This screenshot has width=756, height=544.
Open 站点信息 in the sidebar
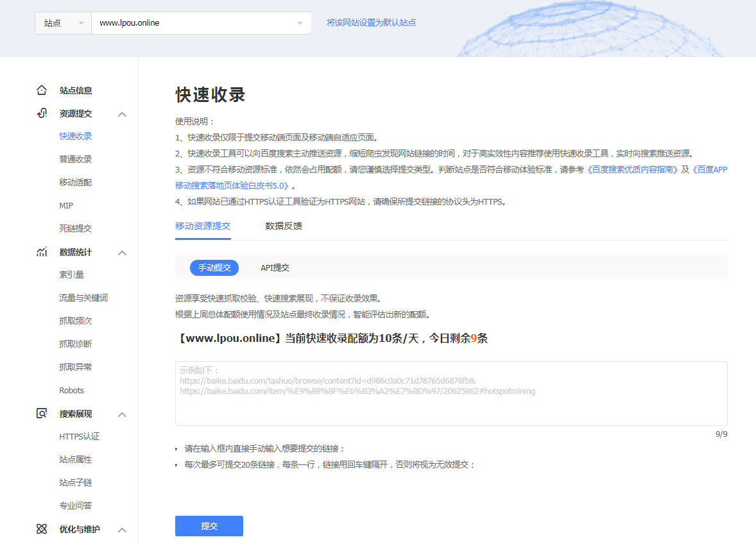tap(76, 90)
